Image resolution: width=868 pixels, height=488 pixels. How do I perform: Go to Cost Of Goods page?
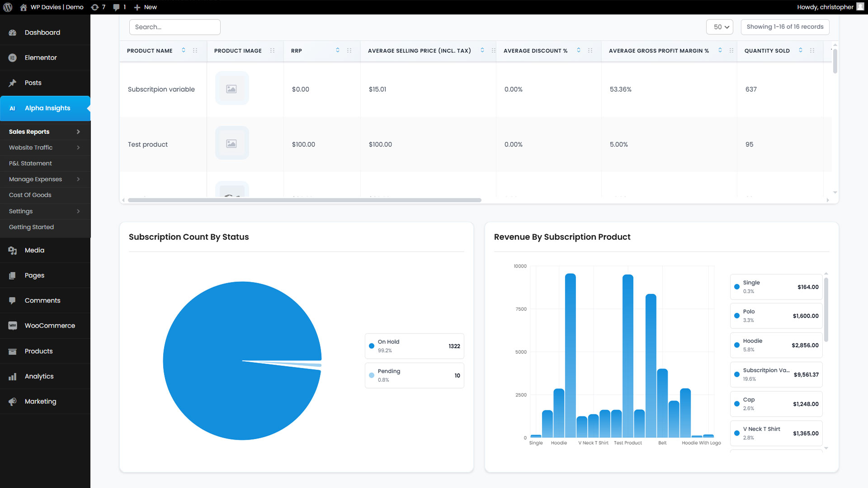coord(30,195)
